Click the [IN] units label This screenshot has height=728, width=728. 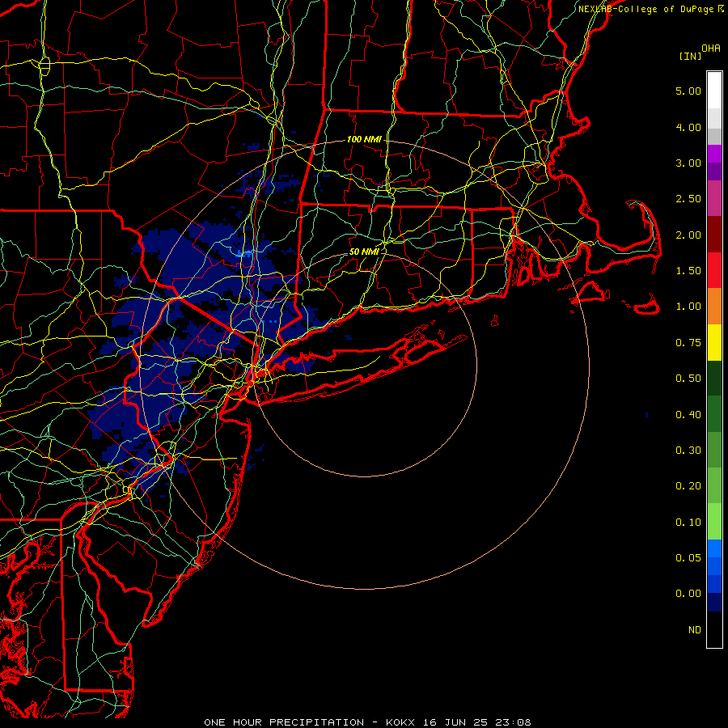click(690, 56)
